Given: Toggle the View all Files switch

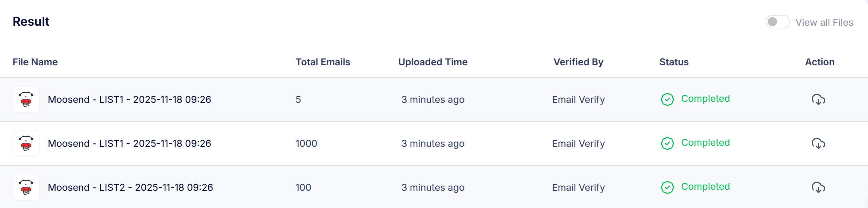Looking at the screenshot, I should click(778, 22).
